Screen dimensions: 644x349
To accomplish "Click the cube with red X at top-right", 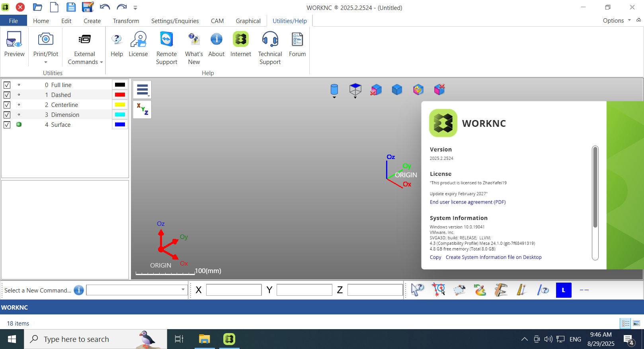I will click(x=439, y=90).
